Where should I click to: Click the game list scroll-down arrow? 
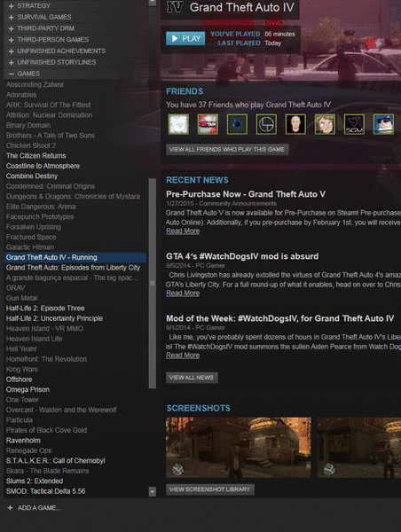(x=153, y=491)
